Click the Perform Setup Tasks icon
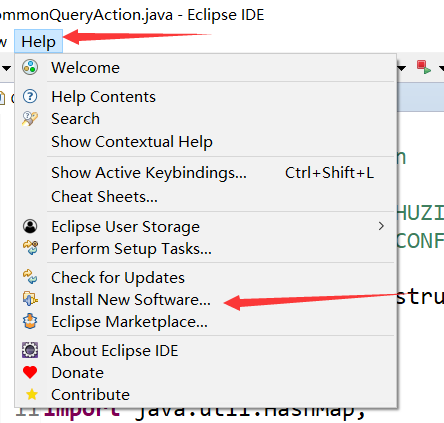Image resolution: width=444 pixels, height=423 pixels. click(x=30, y=248)
